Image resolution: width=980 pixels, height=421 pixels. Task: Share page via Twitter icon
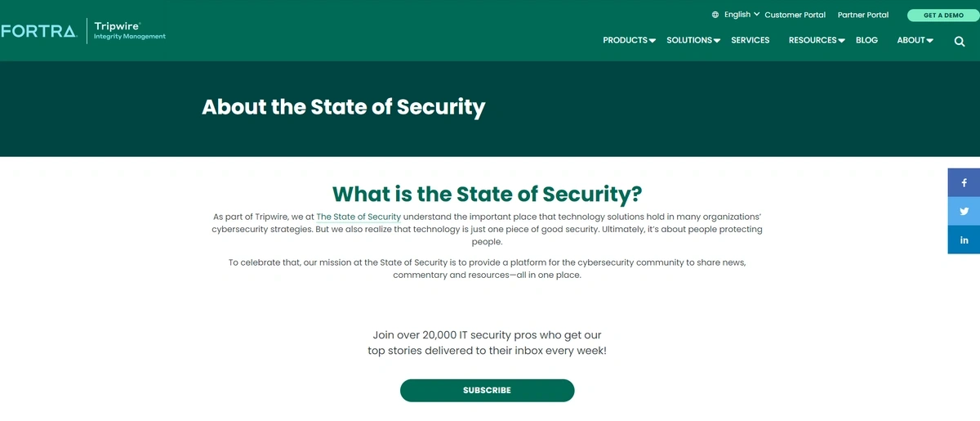point(964,211)
